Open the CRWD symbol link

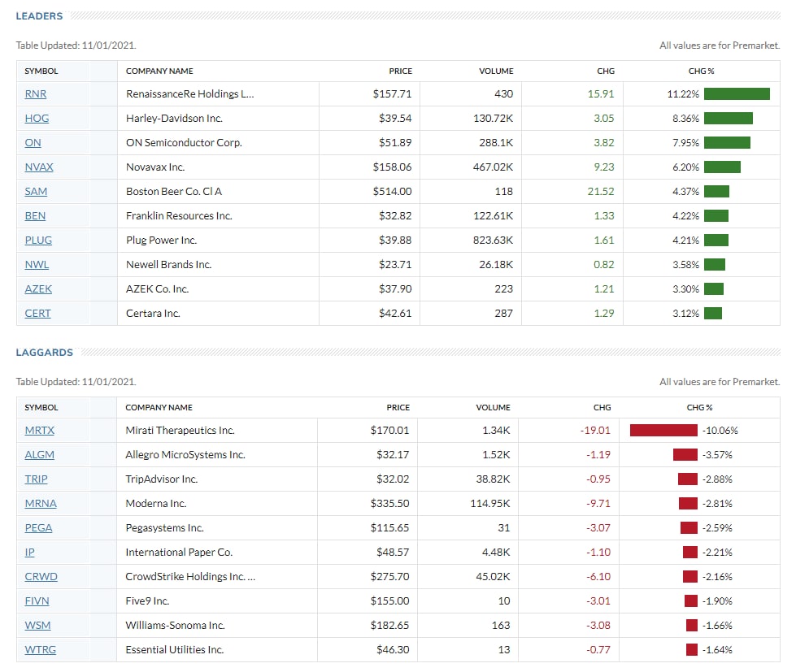pos(41,576)
